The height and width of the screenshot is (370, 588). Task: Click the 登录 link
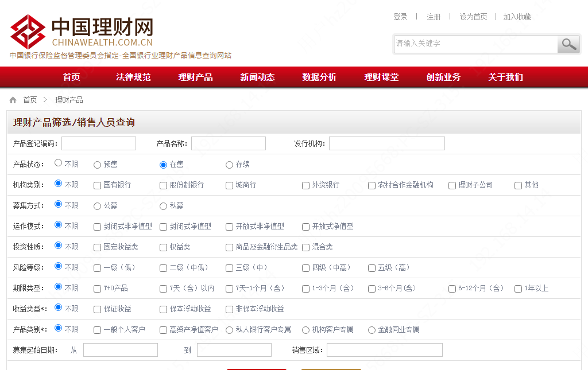(400, 17)
